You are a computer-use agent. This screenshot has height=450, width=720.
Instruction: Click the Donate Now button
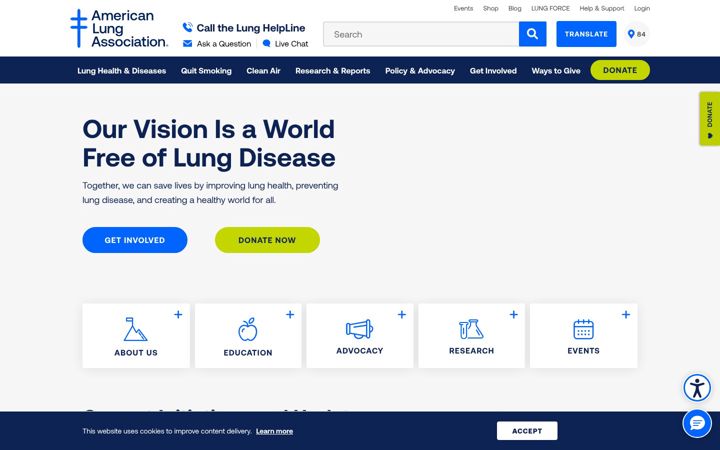[x=267, y=240]
